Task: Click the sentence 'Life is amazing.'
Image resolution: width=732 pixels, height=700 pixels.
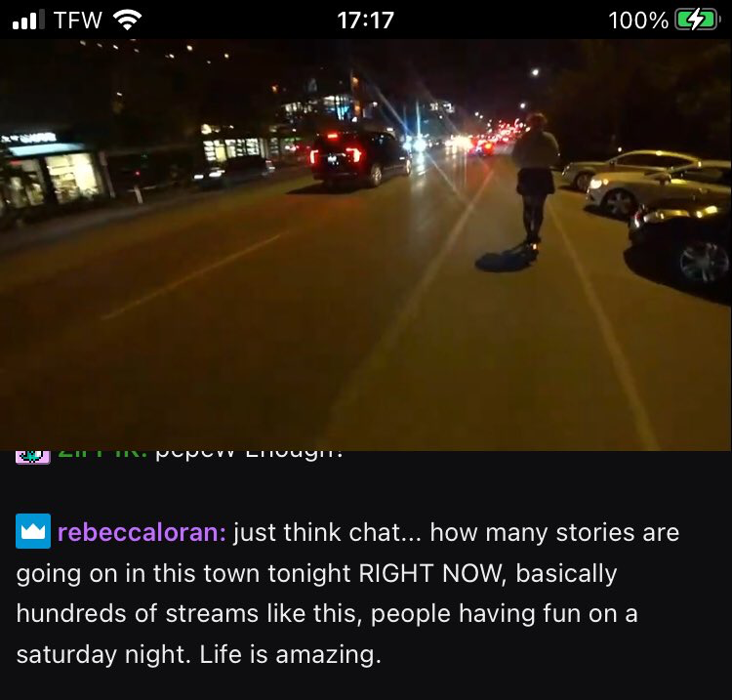Action: pos(291,654)
